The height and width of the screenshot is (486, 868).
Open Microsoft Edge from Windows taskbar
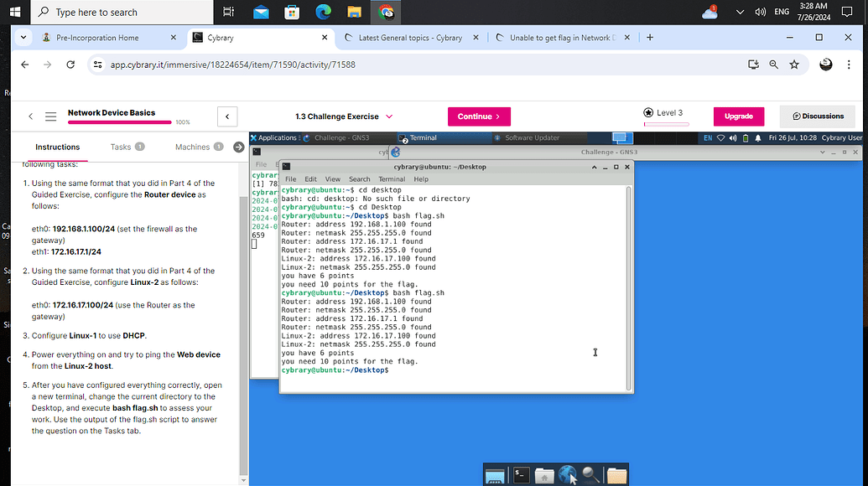[x=323, y=13]
